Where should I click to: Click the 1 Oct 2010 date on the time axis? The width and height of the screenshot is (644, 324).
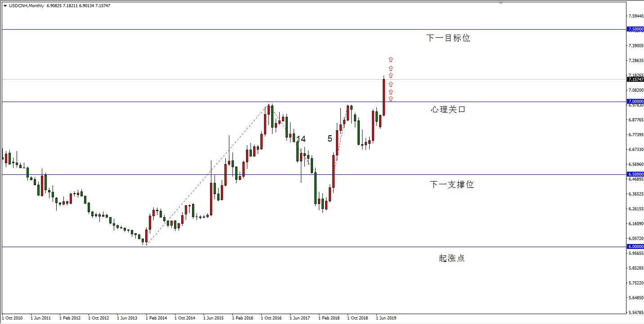pos(13,318)
